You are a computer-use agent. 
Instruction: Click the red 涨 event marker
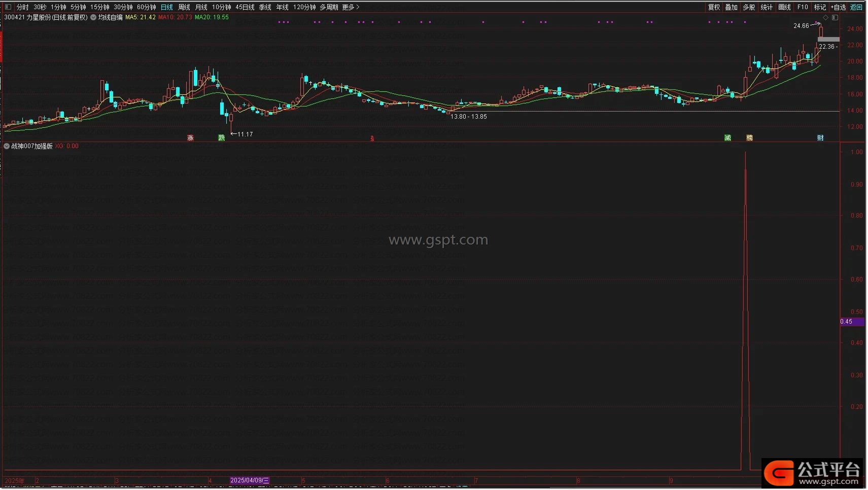[191, 138]
